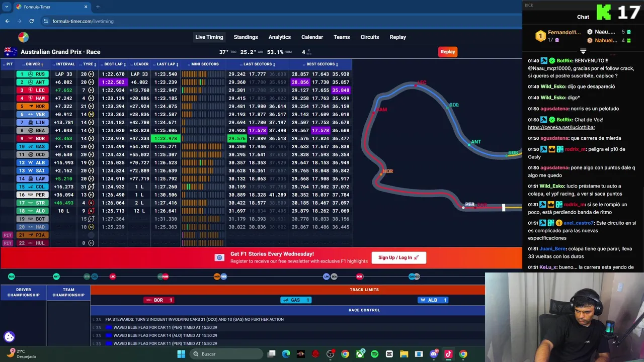
Task: Open TikTok app from taskbar
Action: 448,354
